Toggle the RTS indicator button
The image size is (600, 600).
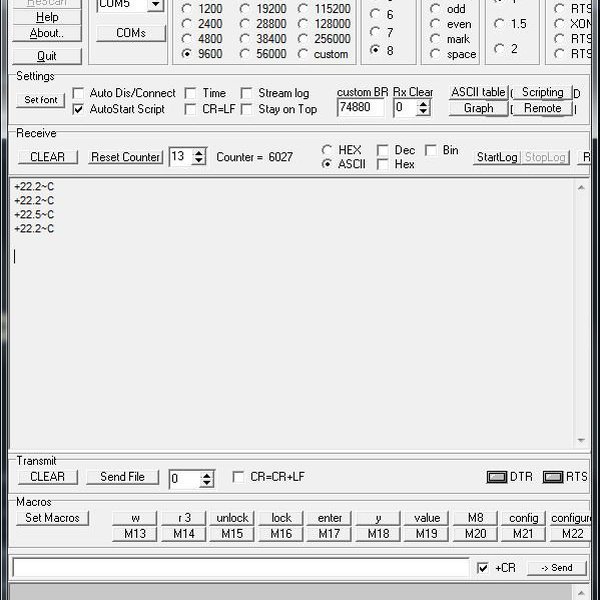tap(552, 477)
